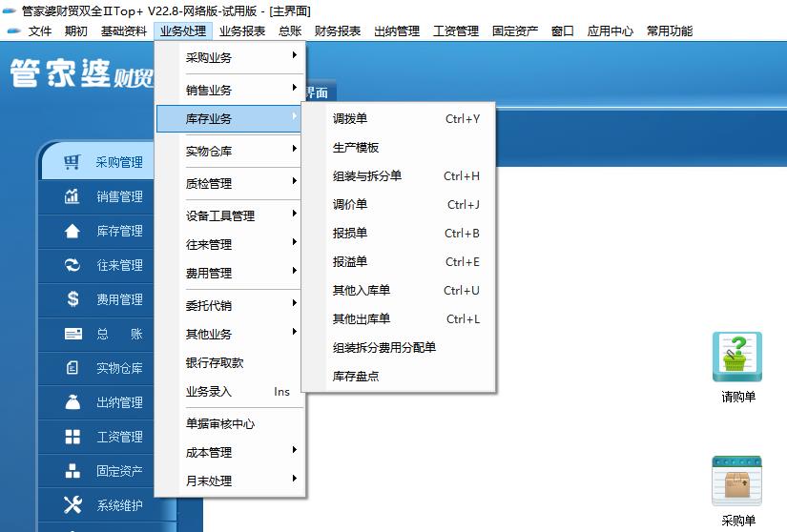787x532 pixels.
Task: Open the 采购单 box icon
Action: click(737, 481)
